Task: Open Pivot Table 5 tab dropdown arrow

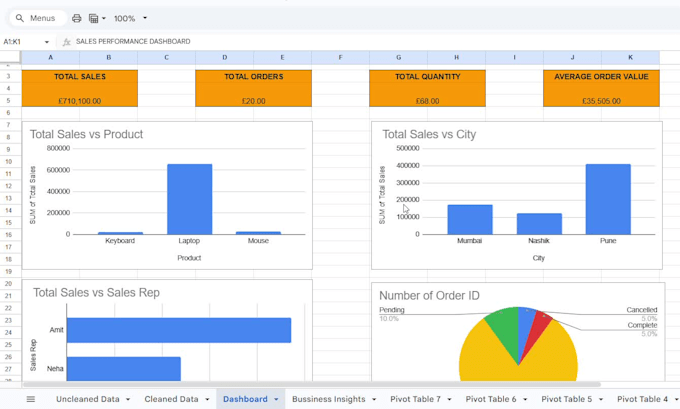Action: pos(601,399)
